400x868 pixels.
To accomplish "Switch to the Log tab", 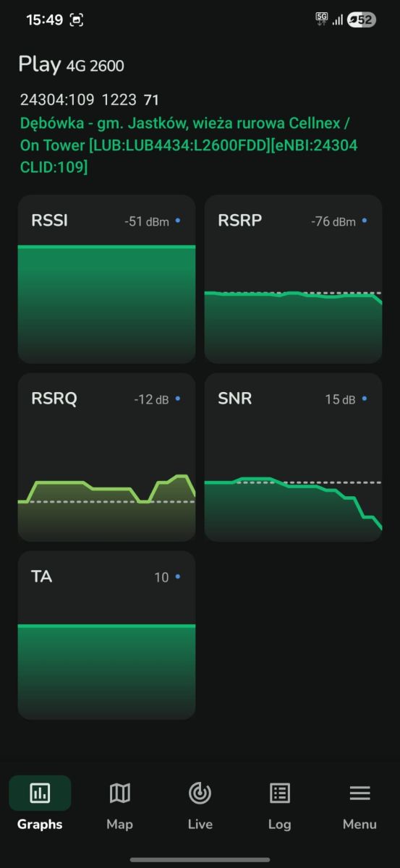I will (x=279, y=803).
